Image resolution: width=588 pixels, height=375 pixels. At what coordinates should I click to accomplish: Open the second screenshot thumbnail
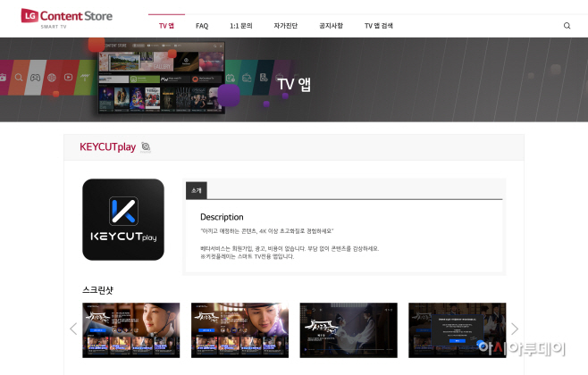pos(239,330)
